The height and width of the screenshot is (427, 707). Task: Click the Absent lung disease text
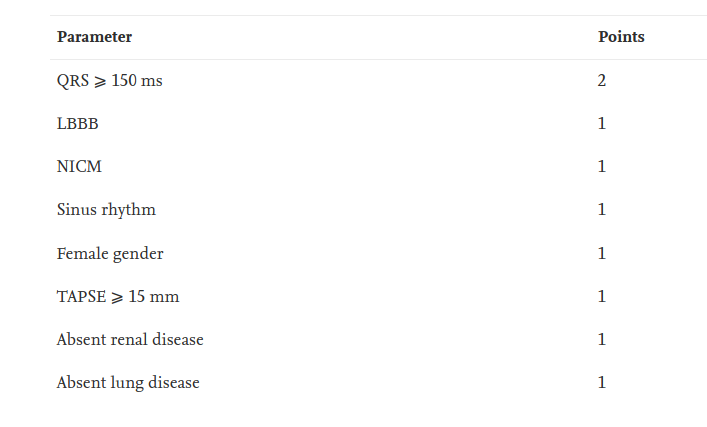pyautogui.click(x=128, y=383)
